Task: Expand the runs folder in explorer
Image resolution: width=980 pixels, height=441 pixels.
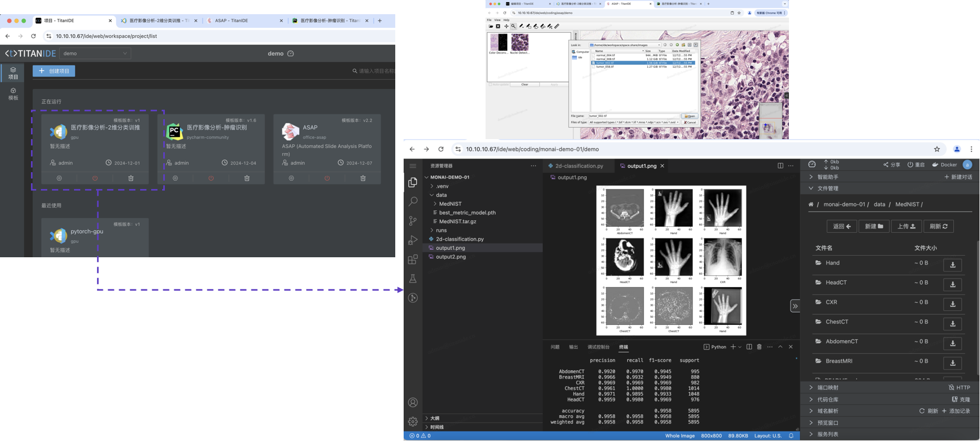Action: tap(441, 230)
